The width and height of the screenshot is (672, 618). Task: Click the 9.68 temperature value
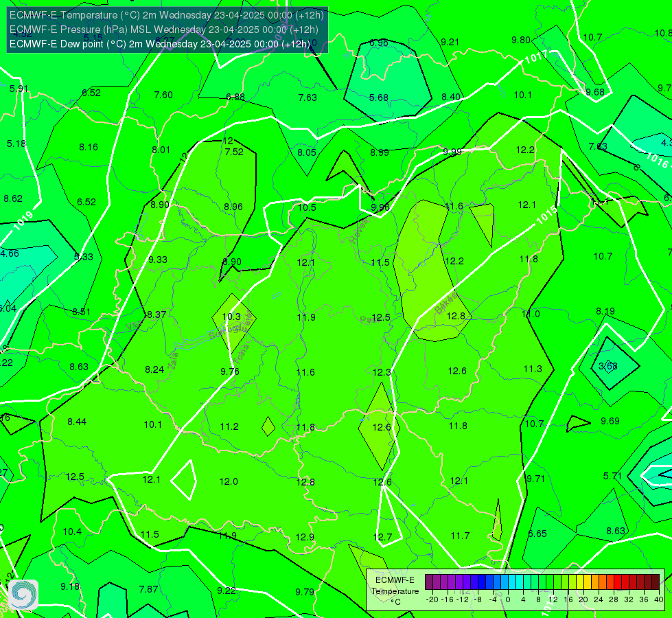pos(595,92)
